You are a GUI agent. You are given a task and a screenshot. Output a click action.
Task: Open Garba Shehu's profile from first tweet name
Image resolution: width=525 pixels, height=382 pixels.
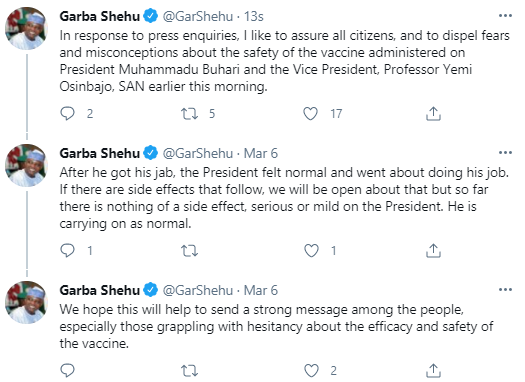[100, 16]
